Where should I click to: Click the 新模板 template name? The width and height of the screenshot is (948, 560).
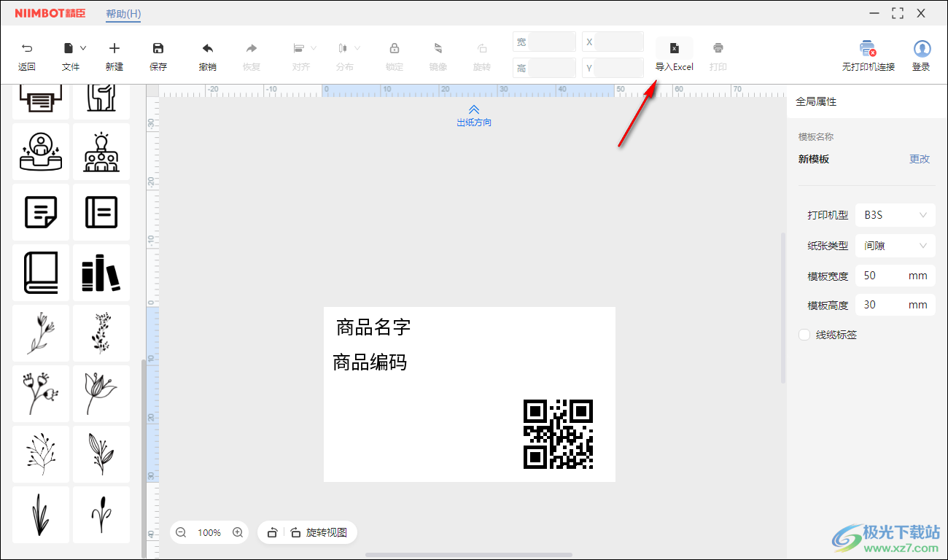pyautogui.click(x=814, y=159)
